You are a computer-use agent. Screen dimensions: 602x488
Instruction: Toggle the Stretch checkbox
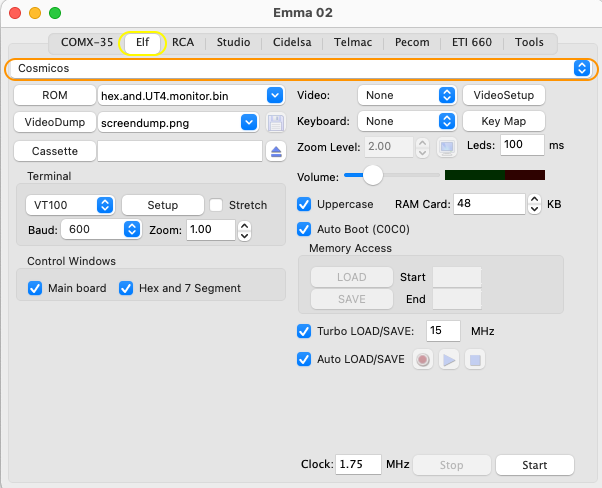[216, 205]
